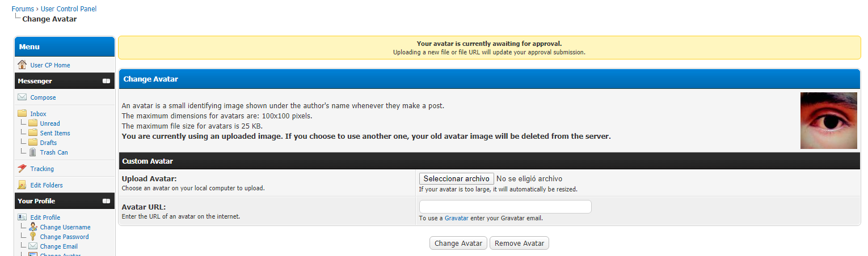This screenshot has height=256, width=868.
Task: Open the Unread messages folder
Action: click(x=50, y=123)
